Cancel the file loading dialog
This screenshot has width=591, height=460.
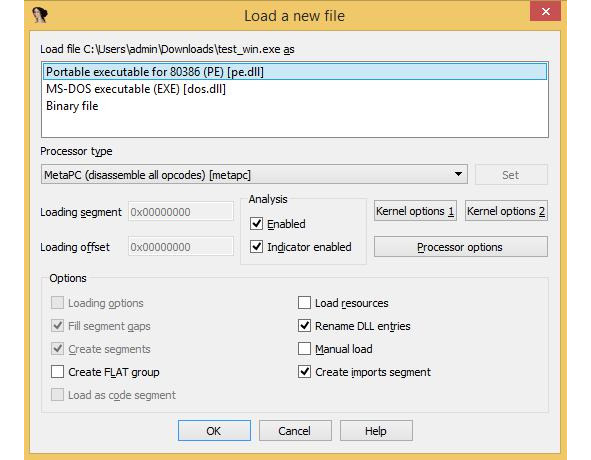[x=295, y=431]
